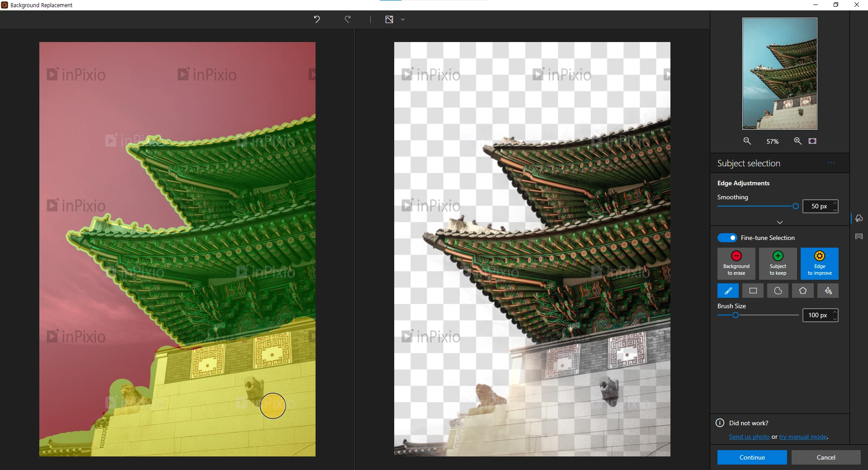Select the Subject to keep mode

[x=778, y=263]
